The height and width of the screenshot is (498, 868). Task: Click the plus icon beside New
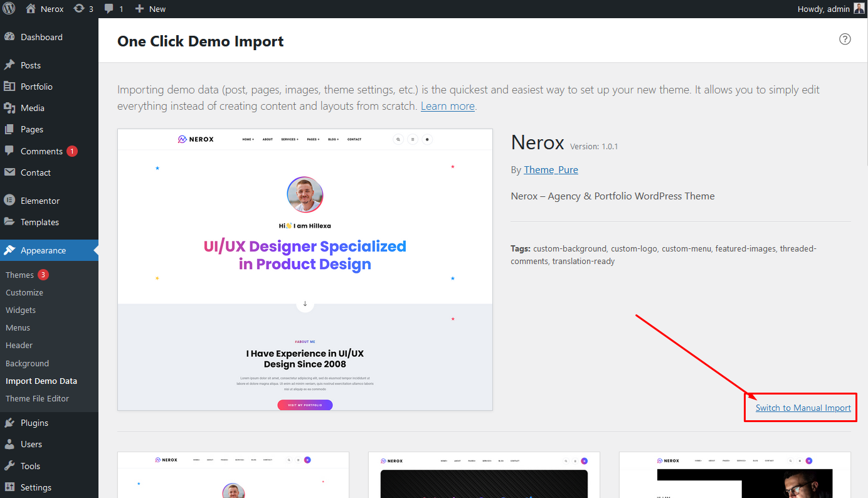[x=139, y=9]
